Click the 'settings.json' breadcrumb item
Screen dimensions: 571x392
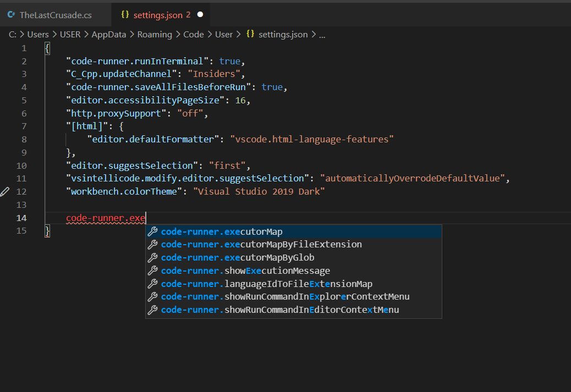(283, 35)
